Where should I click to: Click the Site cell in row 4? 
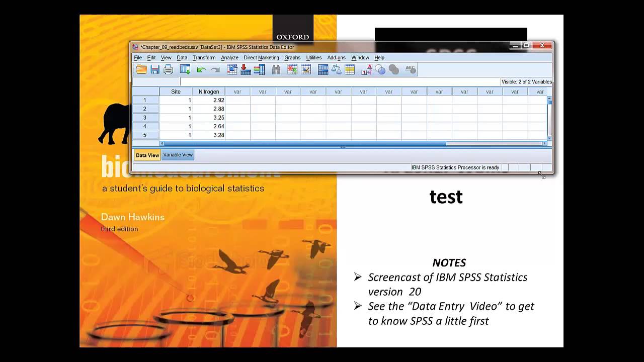176,126
